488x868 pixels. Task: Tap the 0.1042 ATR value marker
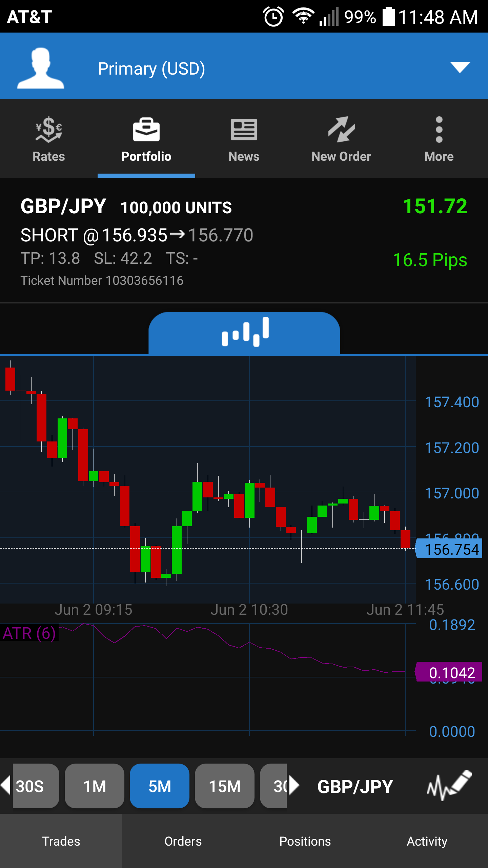point(449,672)
